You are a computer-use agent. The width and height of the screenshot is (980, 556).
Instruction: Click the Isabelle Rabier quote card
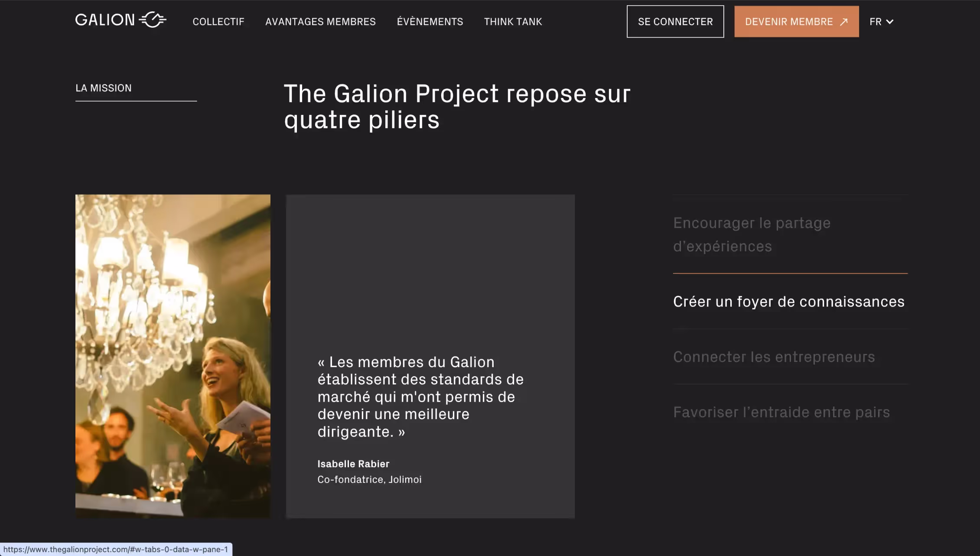[x=430, y=356]
